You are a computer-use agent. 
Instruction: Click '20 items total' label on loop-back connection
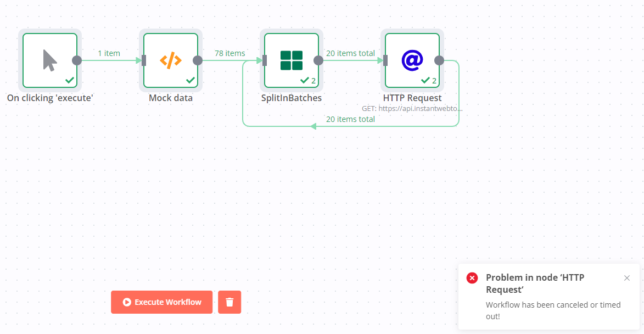click(350, 119)
